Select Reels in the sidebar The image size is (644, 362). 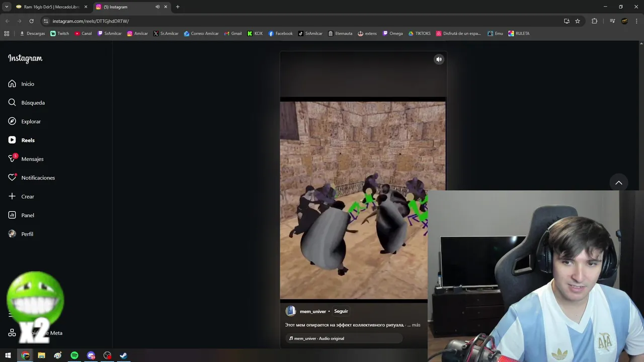[x=21, y=140]
